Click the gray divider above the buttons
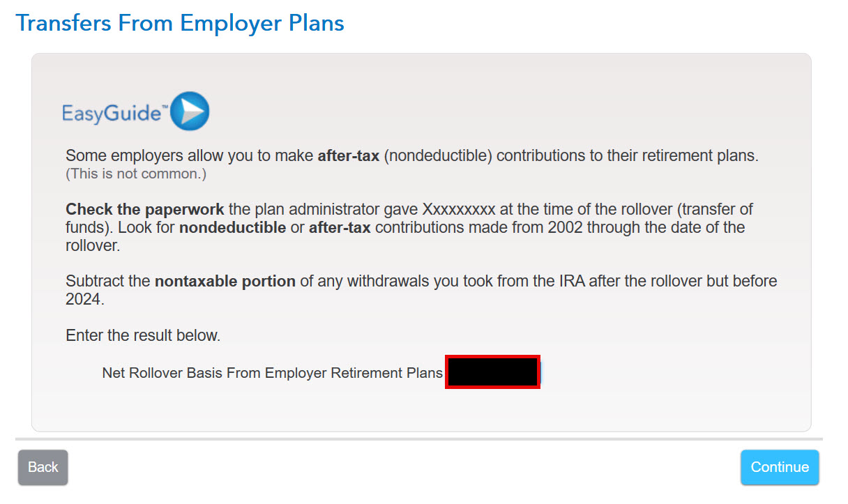The image size is (848, 504). click(419, 439)
